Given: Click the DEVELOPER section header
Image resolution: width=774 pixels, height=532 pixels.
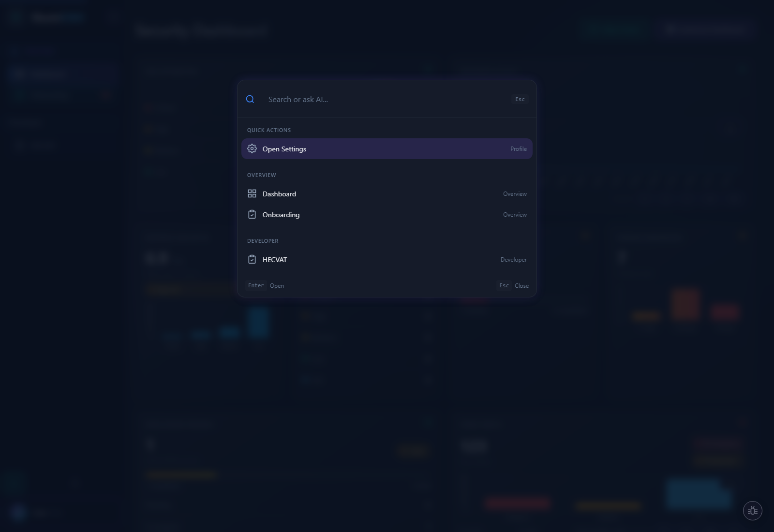Looking at the screenshot, I should click(x=263, y=240).
